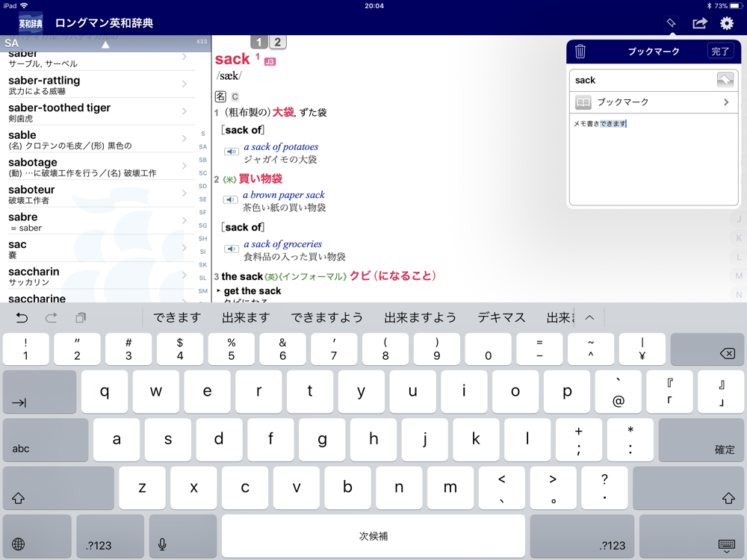
Task: Tap the left shift key
Action: point(58,488)
